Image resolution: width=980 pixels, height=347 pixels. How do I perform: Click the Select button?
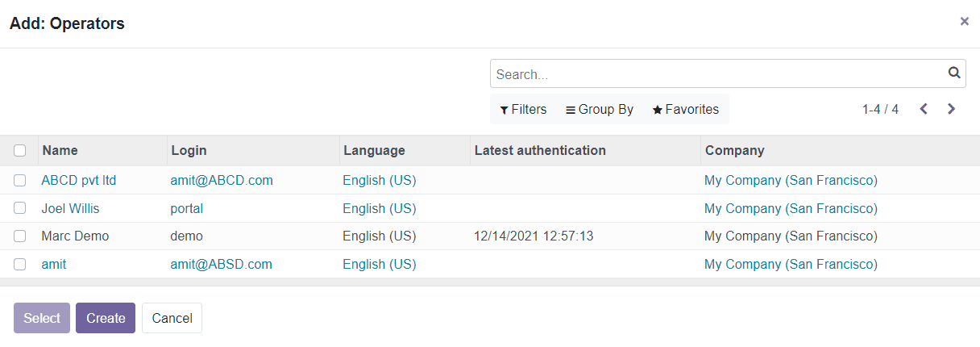[42, 318]
